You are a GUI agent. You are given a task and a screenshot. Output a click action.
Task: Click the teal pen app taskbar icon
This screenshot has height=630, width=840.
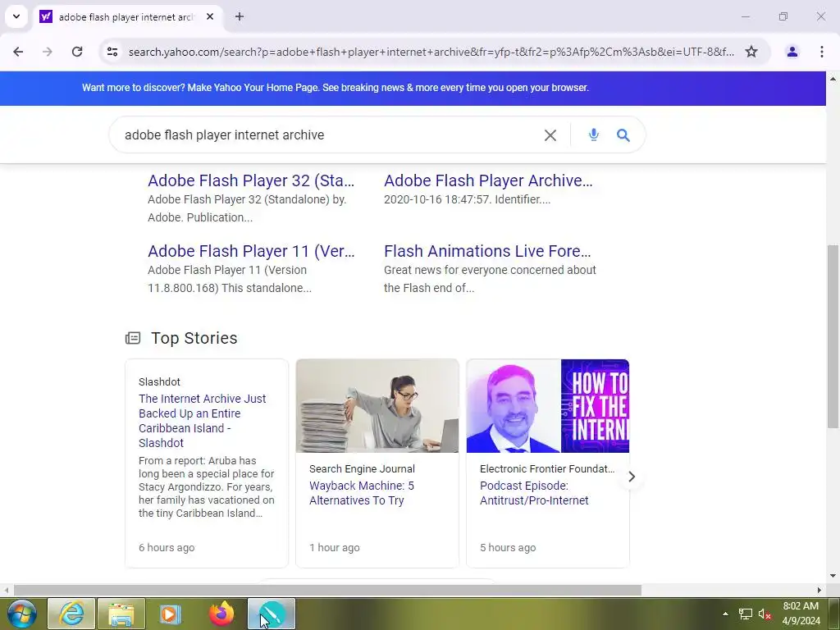click(271, 614)
